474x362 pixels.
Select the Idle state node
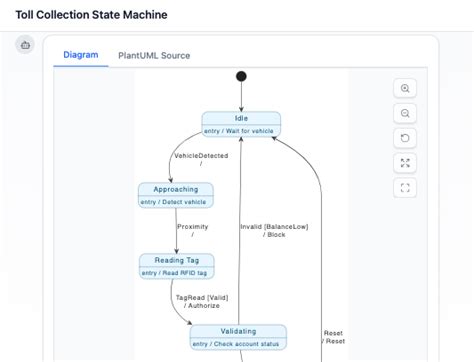pos(241,124)
